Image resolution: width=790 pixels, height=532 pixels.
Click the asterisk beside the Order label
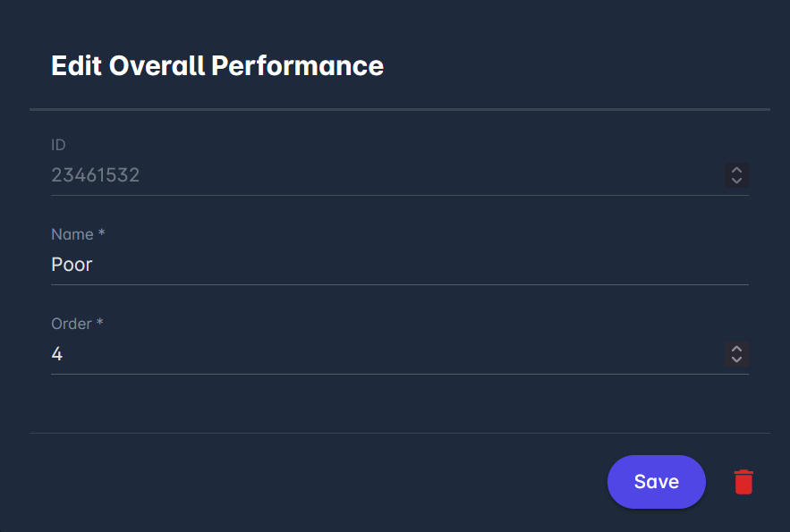pyautogui.click(x=99, y=323)
